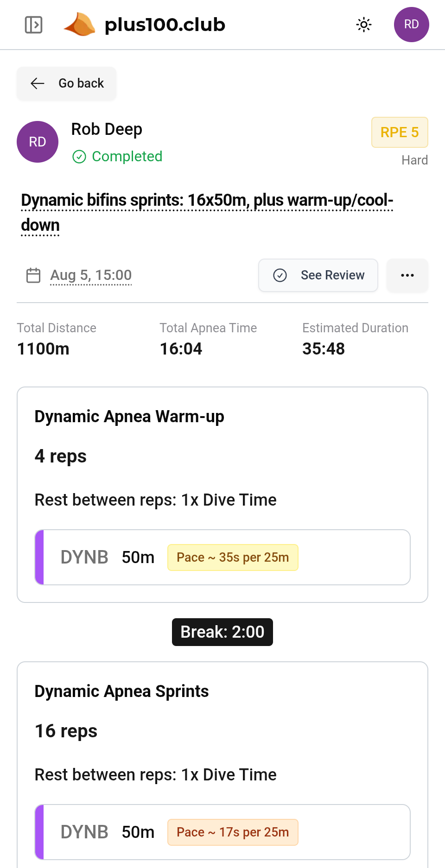The height and width of the screenshot is (868, 445).
Task: Click the Pace ~ 35s per 25m badge
Action: 233,557
